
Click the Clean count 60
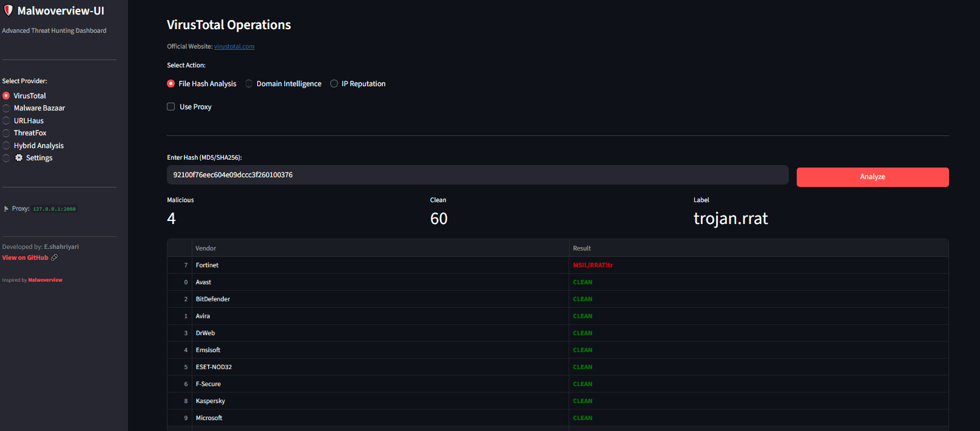coord(439,219)
